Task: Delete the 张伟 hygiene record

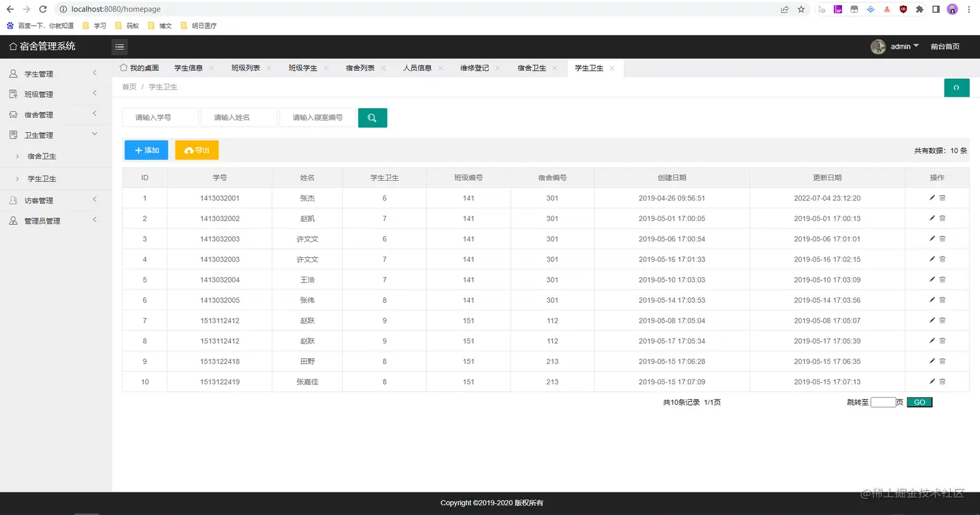Action: 942,300
